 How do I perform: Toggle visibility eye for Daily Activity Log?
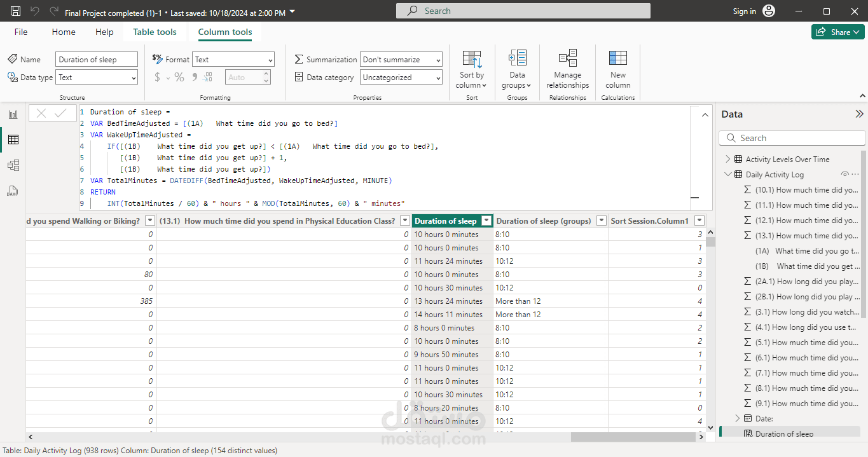[845, 174]
